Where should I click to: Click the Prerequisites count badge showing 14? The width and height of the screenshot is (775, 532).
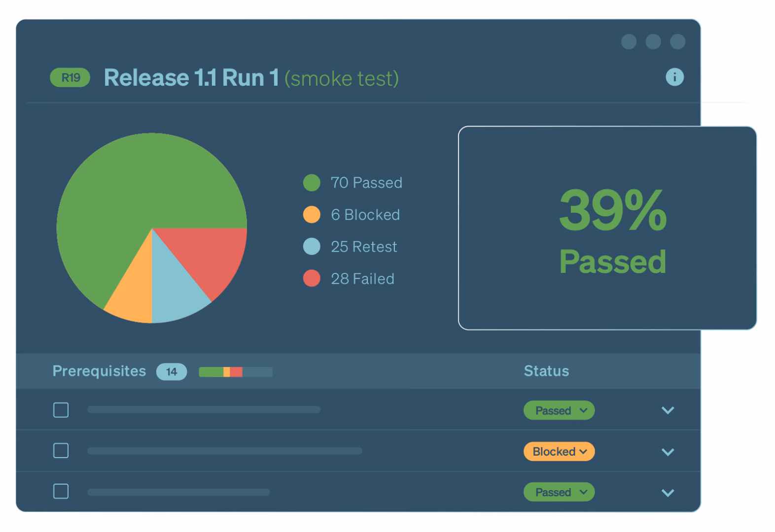[x=171, y=371]
